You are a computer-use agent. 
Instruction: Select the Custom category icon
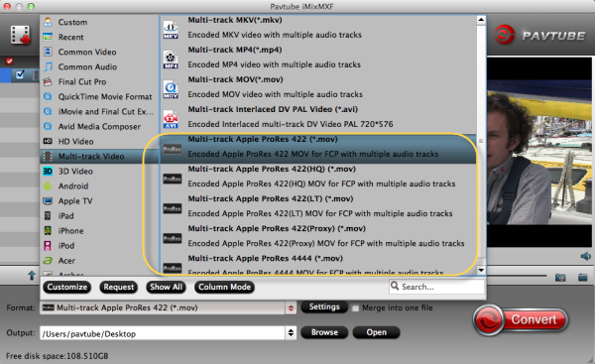(48, 22)
